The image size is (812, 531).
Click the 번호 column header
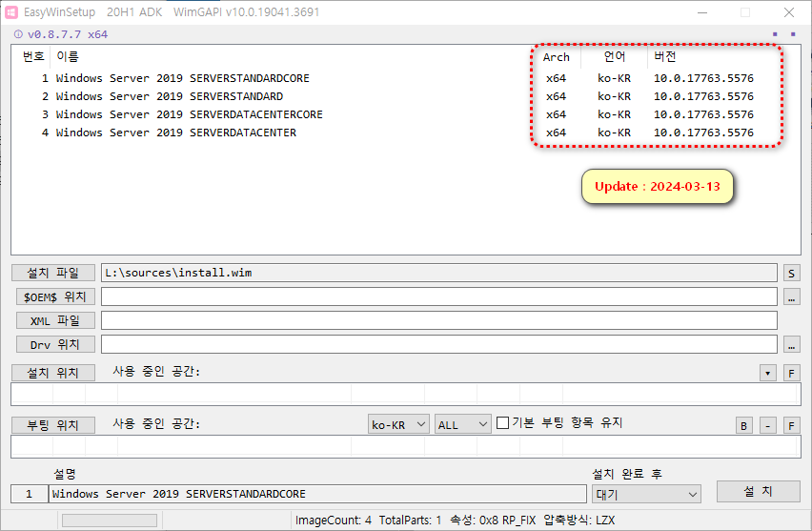32,56
